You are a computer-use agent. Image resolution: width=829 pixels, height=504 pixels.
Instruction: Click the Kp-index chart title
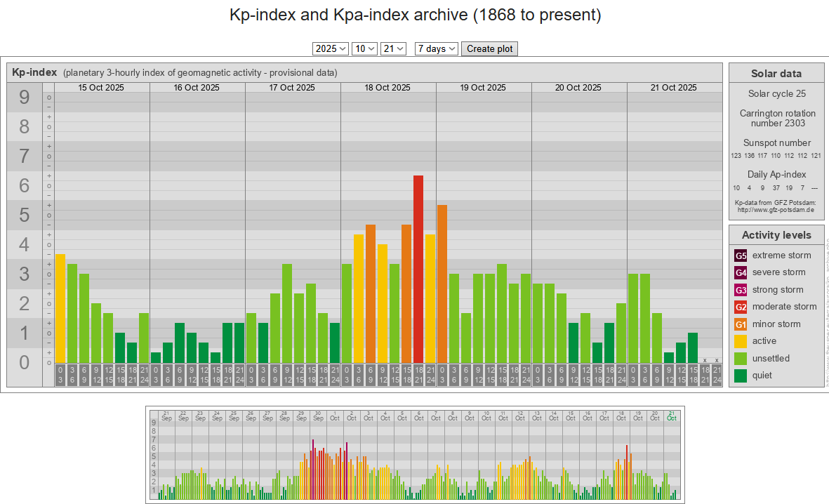coord(34,72)
